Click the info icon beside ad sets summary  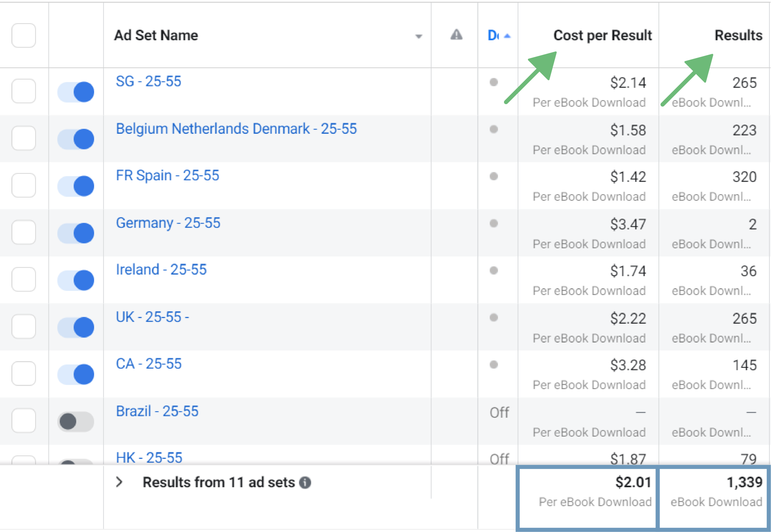305,482
